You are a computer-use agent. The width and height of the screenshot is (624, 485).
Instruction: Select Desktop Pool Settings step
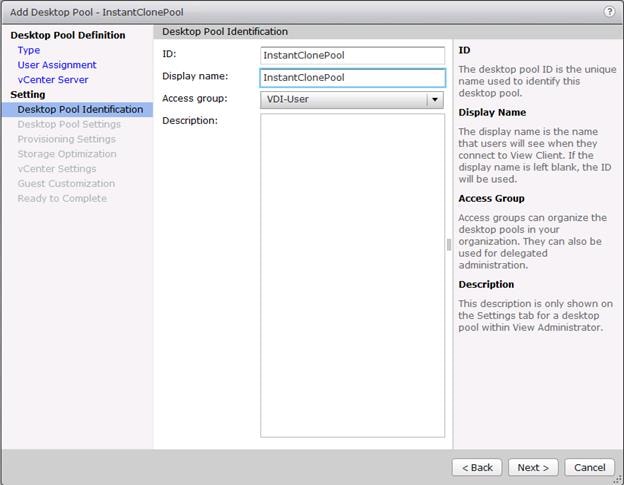coord(69,124)
